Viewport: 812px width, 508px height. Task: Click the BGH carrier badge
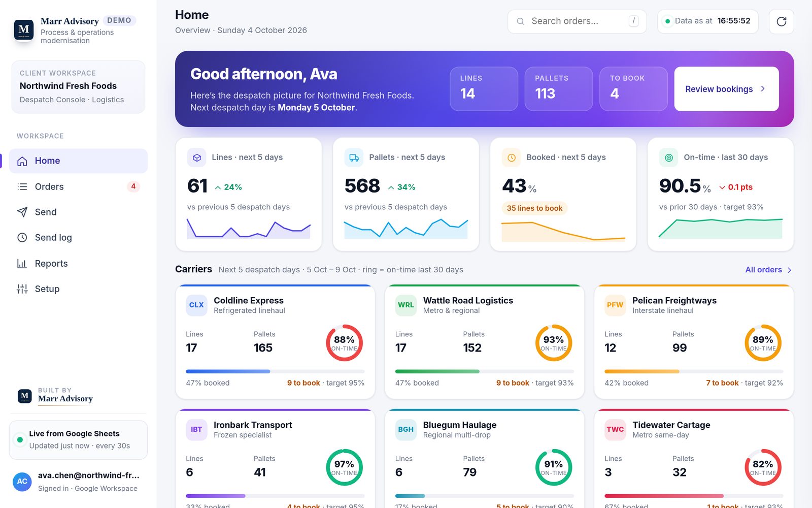405,430
